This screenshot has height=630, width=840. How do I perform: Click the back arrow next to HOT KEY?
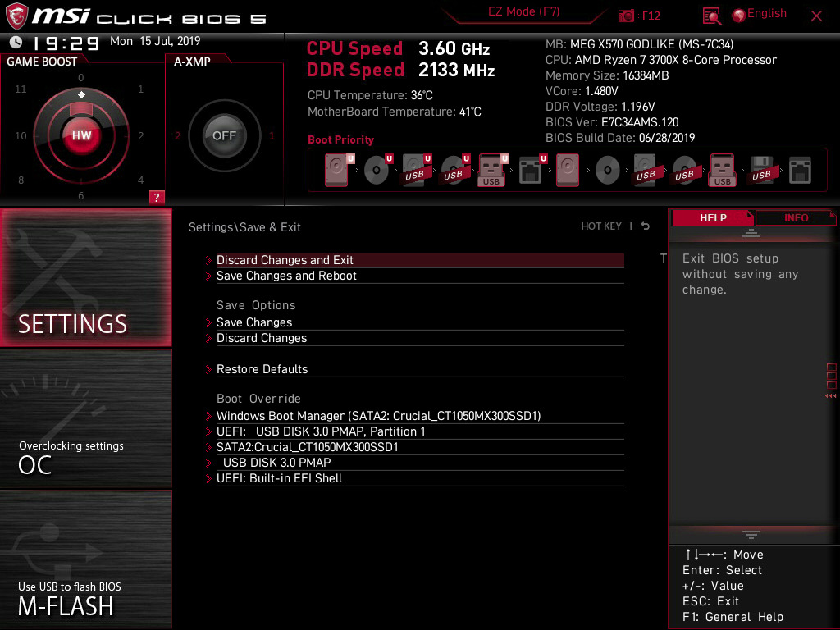coord(645,226)
